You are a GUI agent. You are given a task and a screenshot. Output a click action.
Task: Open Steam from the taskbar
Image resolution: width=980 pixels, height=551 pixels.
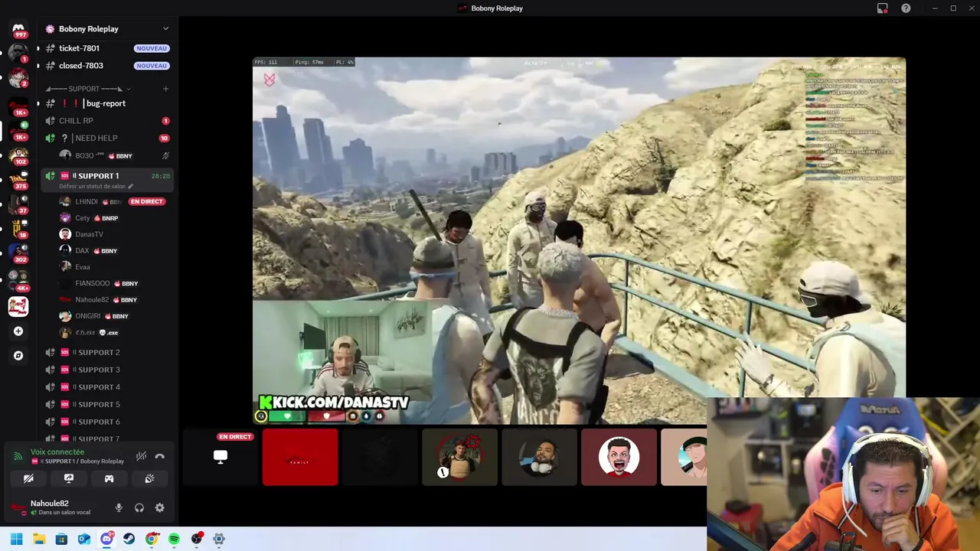point(129,539)
